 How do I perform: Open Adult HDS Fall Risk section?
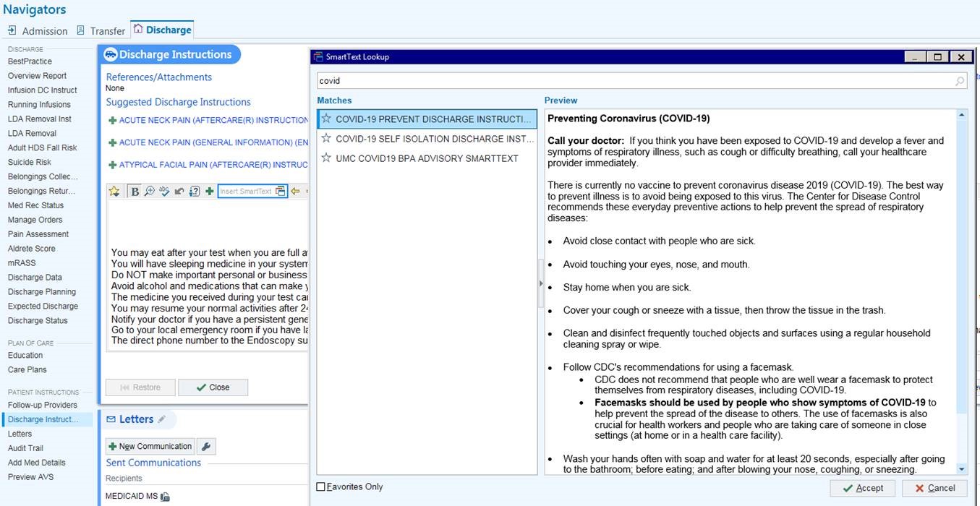click(x=42, y=148)
